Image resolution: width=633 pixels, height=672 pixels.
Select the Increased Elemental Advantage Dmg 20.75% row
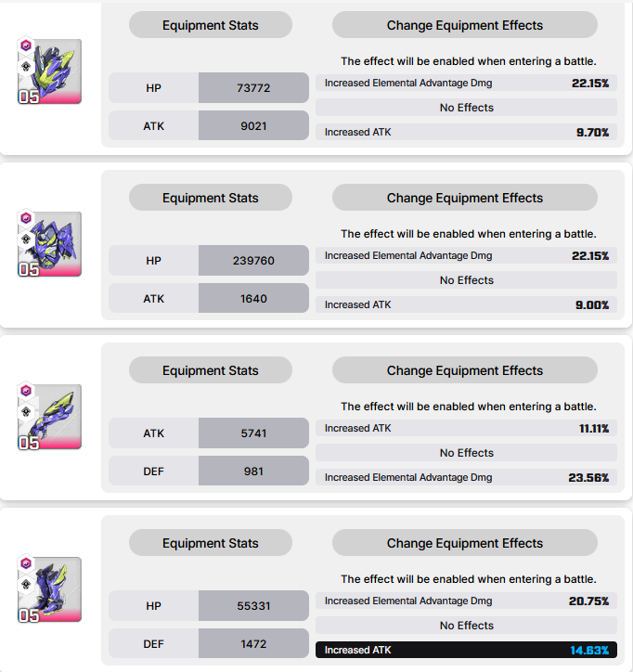466,601
